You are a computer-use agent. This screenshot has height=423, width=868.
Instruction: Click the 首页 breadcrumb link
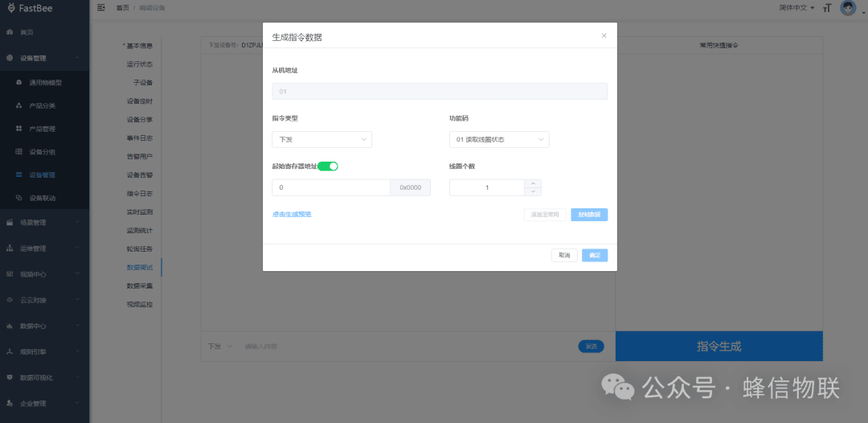point(123,8)
